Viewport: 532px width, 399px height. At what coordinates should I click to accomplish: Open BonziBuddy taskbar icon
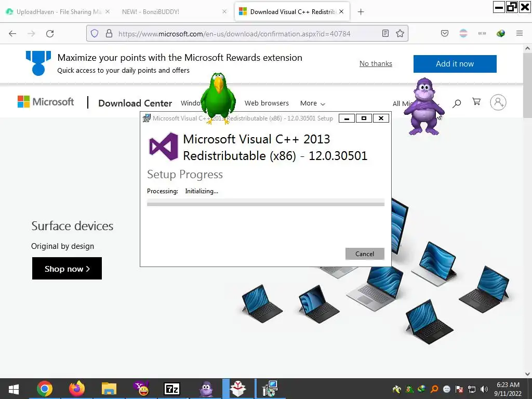click(206, 389)
